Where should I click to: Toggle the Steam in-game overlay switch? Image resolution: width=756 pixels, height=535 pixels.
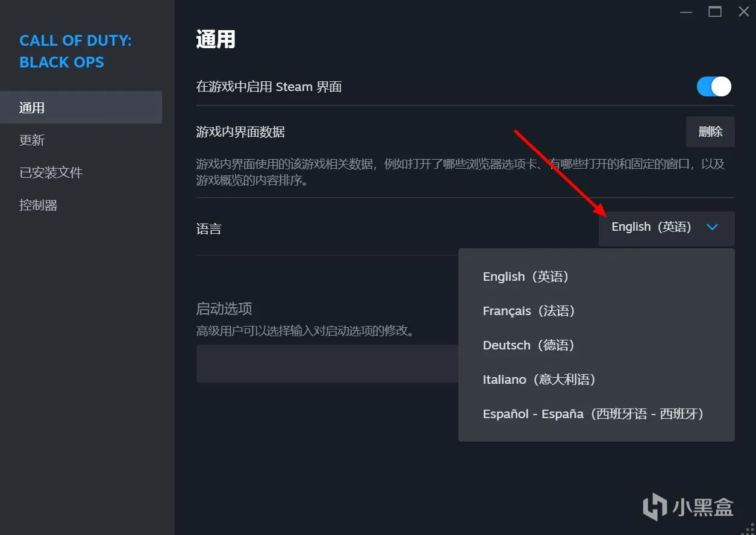[714, 87]
